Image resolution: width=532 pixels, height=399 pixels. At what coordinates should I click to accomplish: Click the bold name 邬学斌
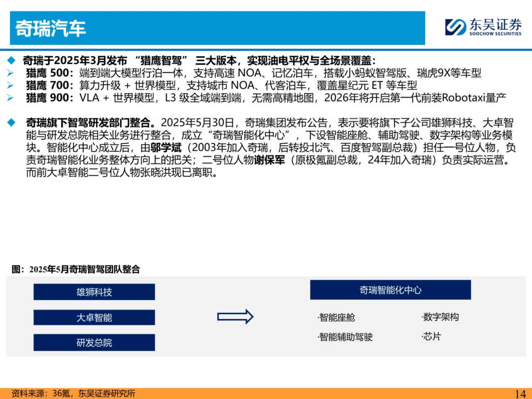click(x=166, y=148)
